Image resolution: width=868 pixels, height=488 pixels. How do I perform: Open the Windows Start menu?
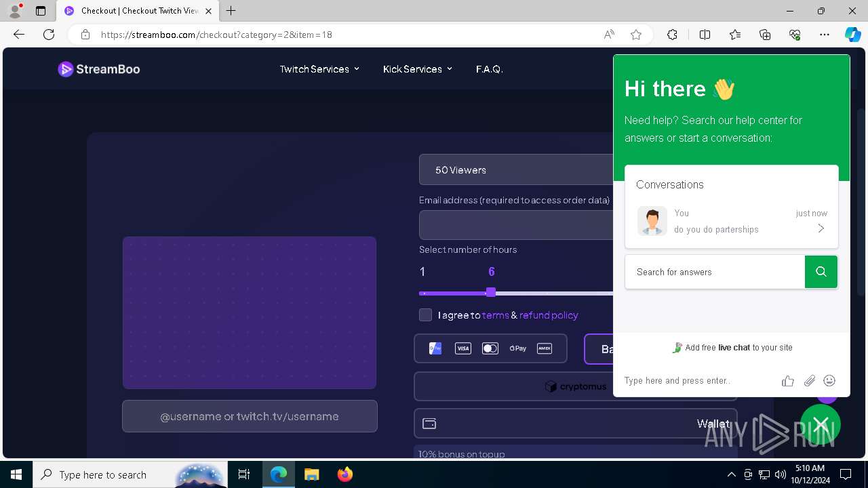pos(16,474)
